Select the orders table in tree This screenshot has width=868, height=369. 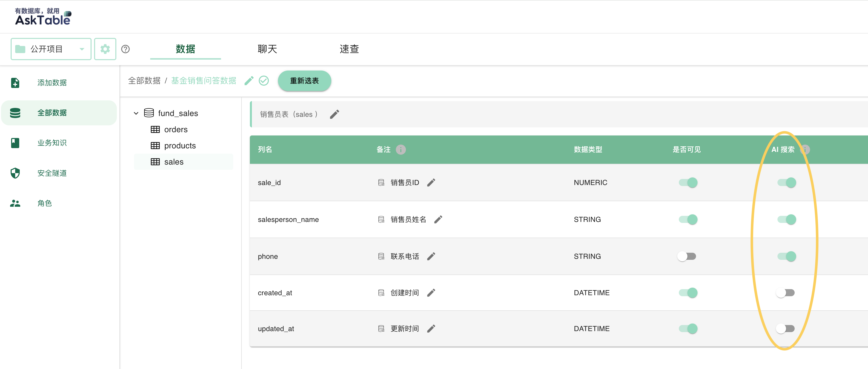coord(176,130)
